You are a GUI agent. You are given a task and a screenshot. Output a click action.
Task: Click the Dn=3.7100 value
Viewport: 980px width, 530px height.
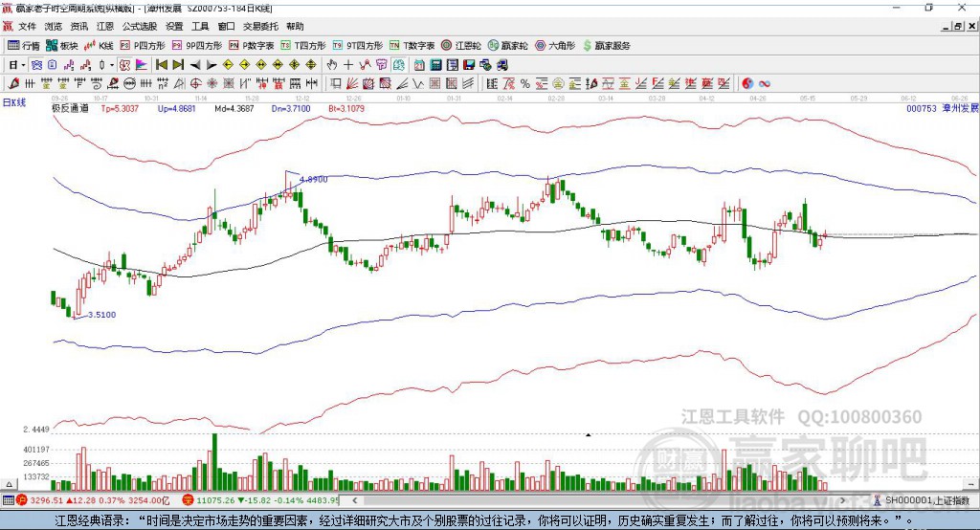tap(291, 109)
